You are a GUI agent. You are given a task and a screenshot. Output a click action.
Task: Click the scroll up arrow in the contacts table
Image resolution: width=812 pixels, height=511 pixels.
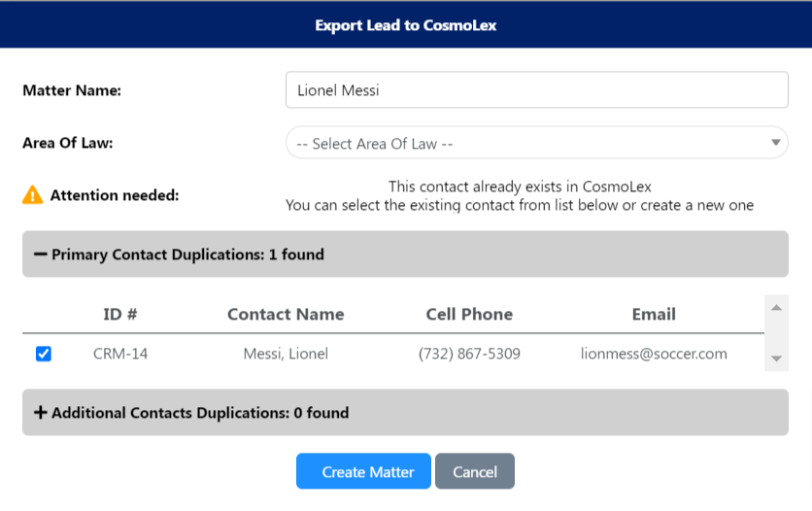pyautogui.click(x=775, y=309)
